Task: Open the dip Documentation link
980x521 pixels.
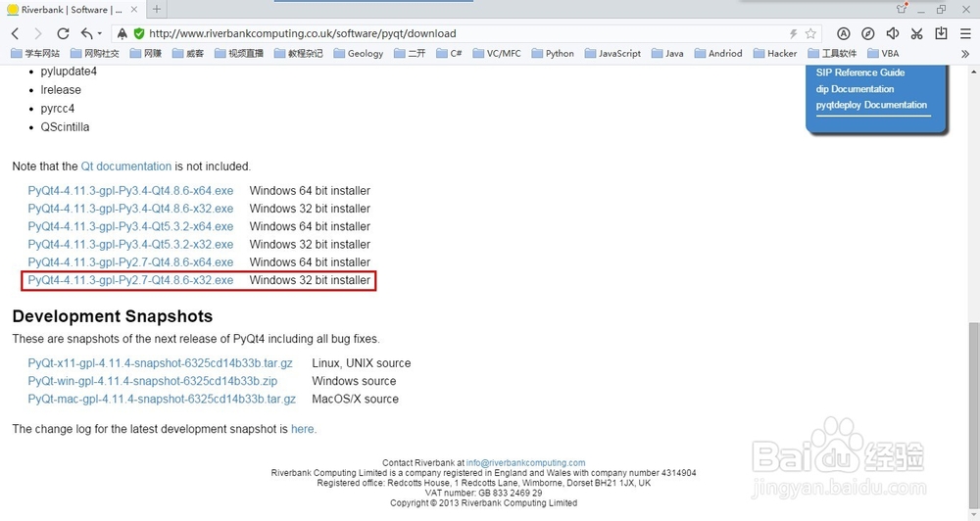Action: point(855,89)
